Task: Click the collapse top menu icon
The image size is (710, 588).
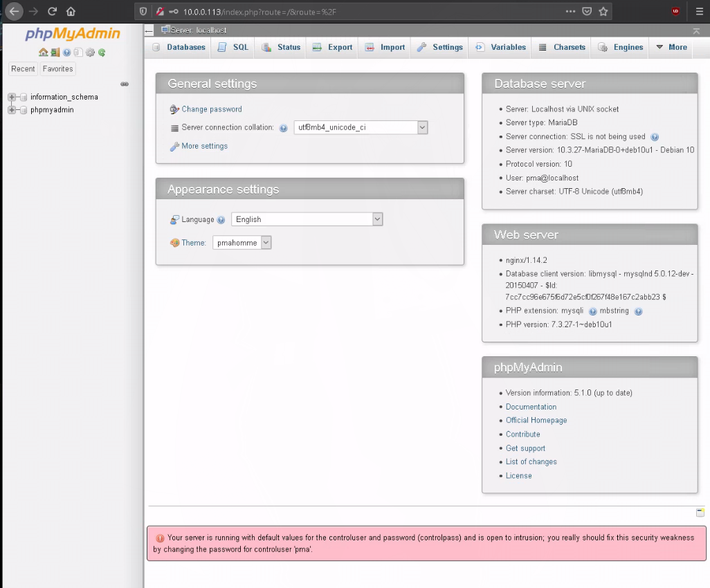Action: pos(696,30)
